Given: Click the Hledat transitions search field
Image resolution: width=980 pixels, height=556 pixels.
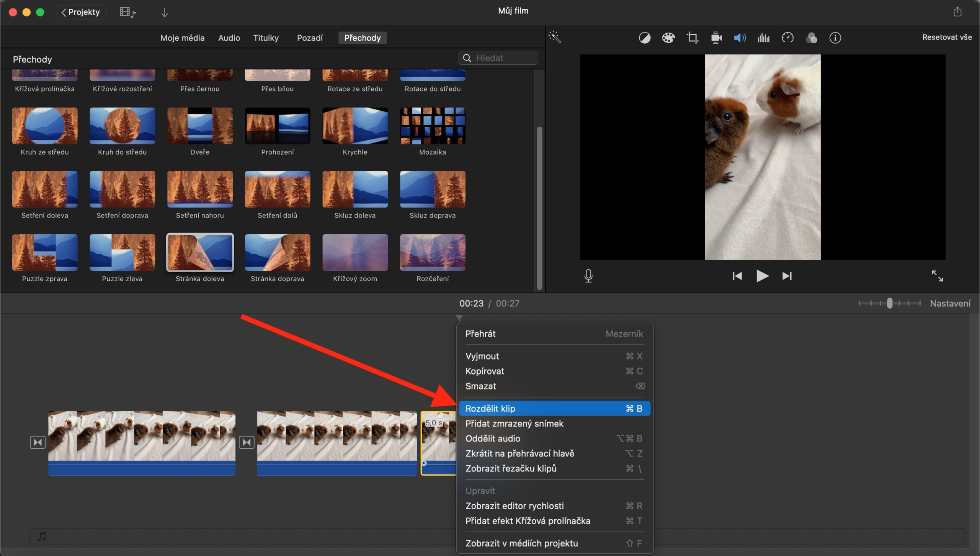Looking at the screenshot, I should tap(498, 57).
